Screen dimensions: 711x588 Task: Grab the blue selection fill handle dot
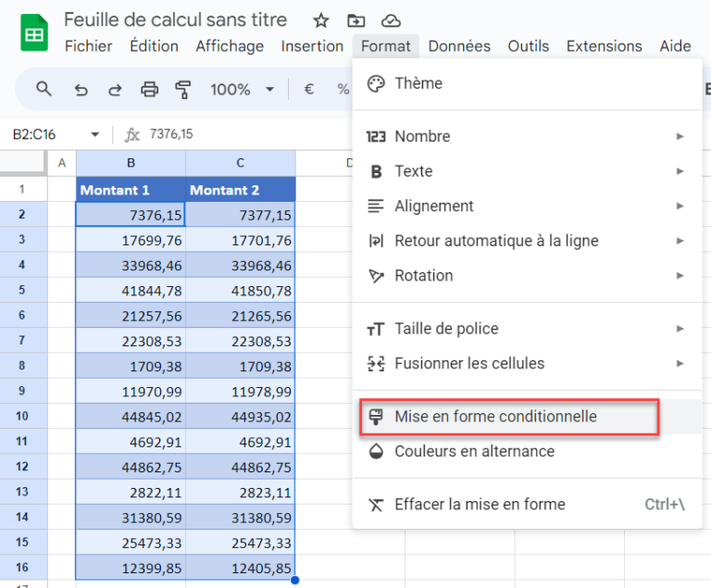[295, 580]
